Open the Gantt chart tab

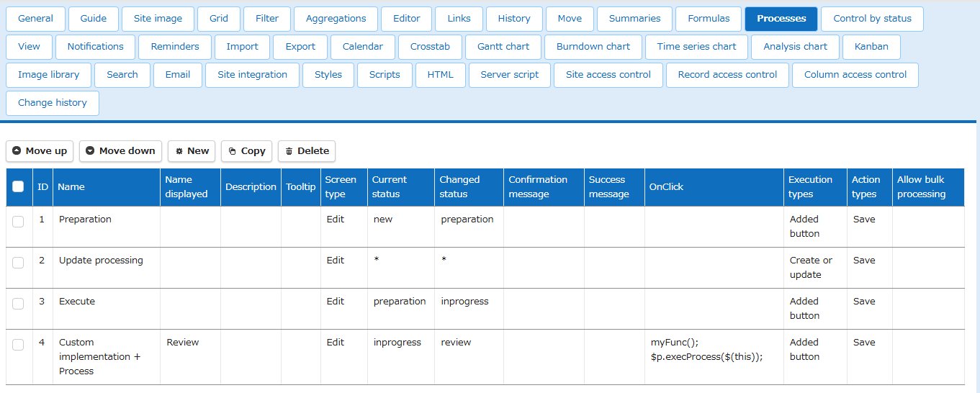click(503, 47)
